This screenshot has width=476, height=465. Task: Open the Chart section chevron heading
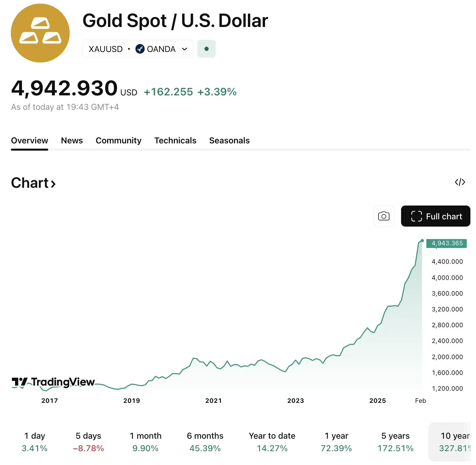click(x=33, y=183)
